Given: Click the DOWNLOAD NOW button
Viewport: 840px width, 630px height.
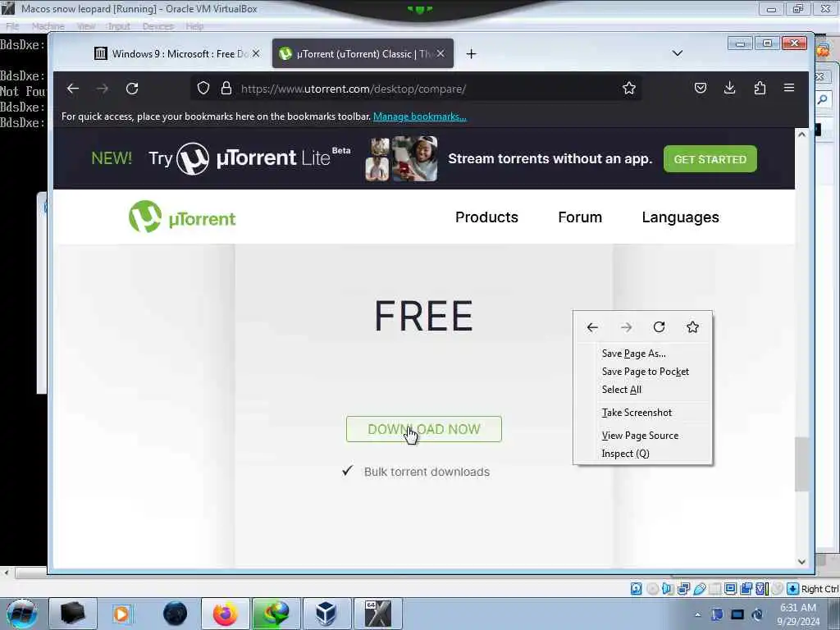Looking at the screenshot, I should (424, 429).
